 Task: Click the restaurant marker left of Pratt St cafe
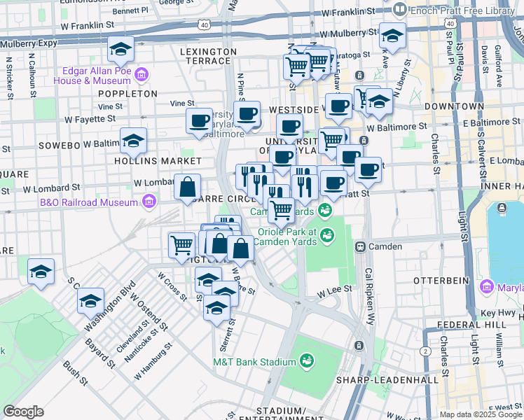(x=305, y=188)
